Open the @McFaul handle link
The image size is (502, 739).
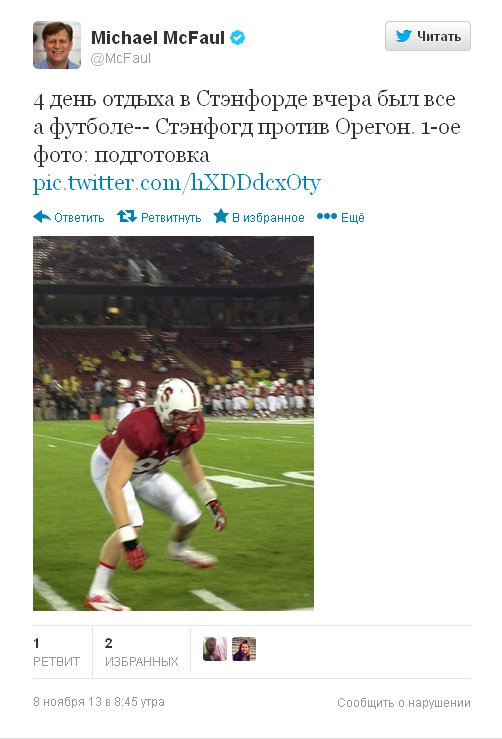pos(121,58)
